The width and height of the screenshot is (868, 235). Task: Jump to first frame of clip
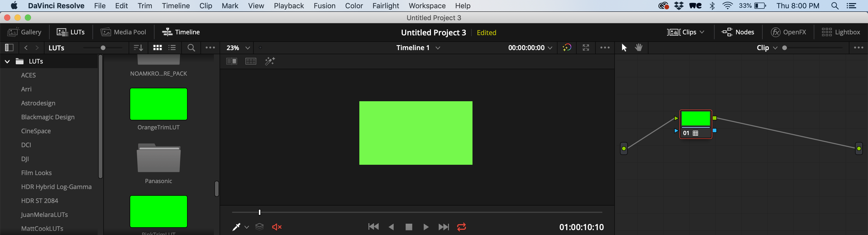click(373, 227)
